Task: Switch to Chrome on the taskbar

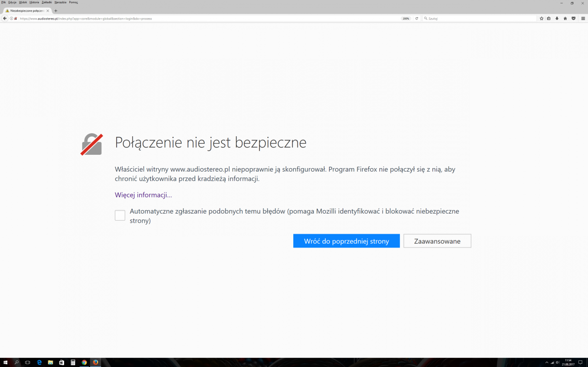Action: [x=84, y=362]
